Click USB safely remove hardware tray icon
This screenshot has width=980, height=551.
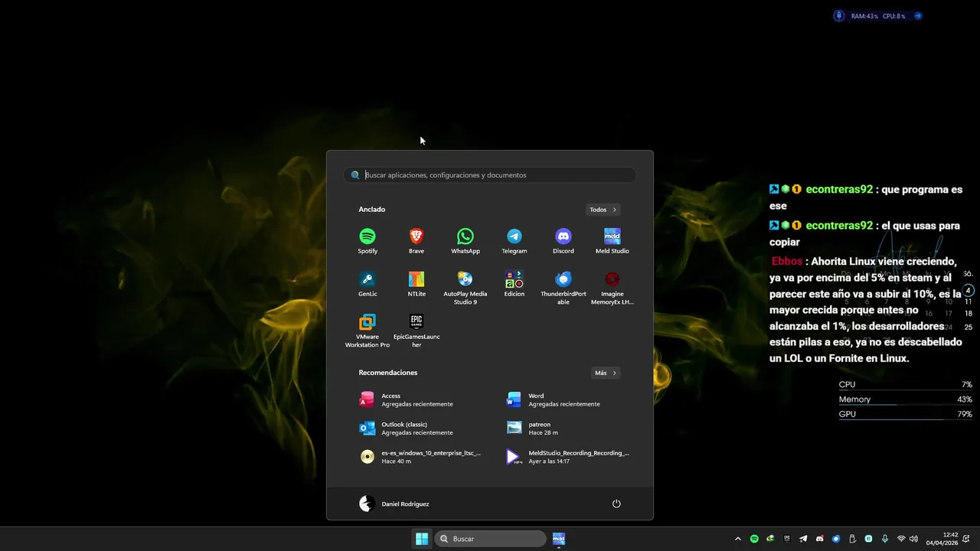[x=852, y=539]
